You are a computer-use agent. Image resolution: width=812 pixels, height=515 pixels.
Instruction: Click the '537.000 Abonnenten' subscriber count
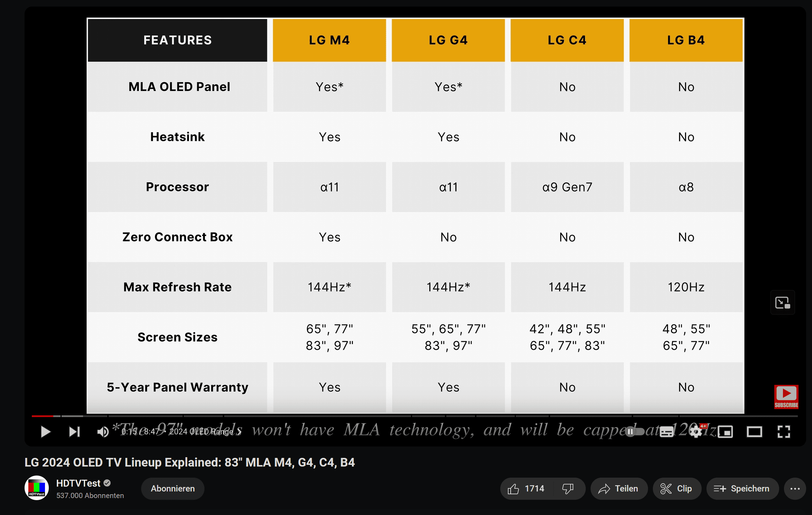coord(90,496)
